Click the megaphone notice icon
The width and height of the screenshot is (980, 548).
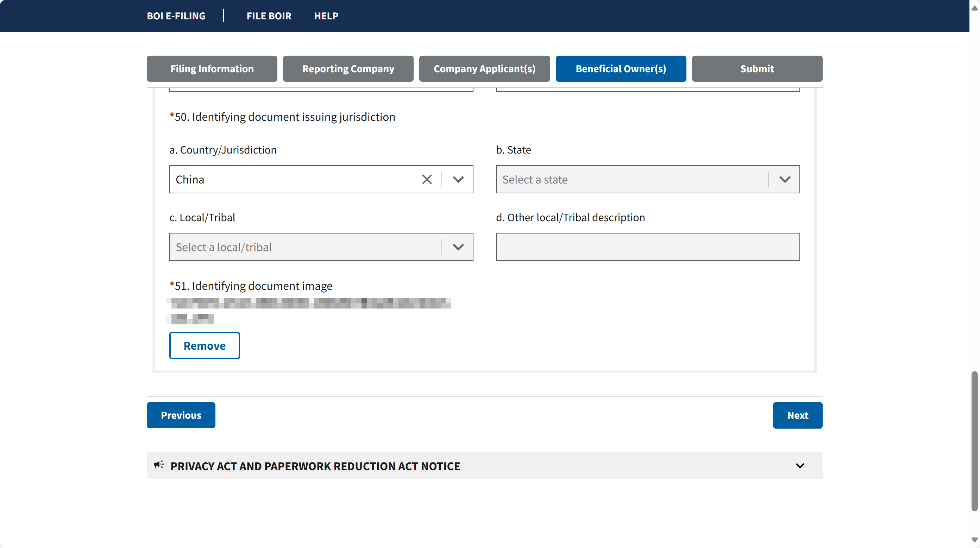coord(159,465)
